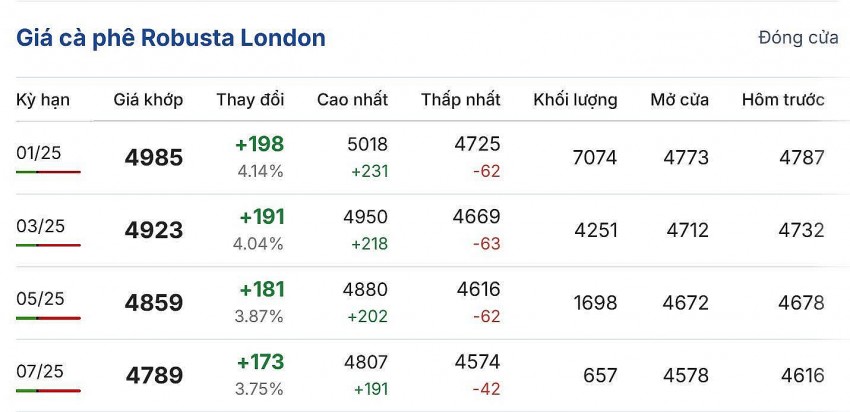850x412 pixels.
Task: Click the 4807 highest price in 07/25 row
Action: pyautogui.click(x=365, y=362)
